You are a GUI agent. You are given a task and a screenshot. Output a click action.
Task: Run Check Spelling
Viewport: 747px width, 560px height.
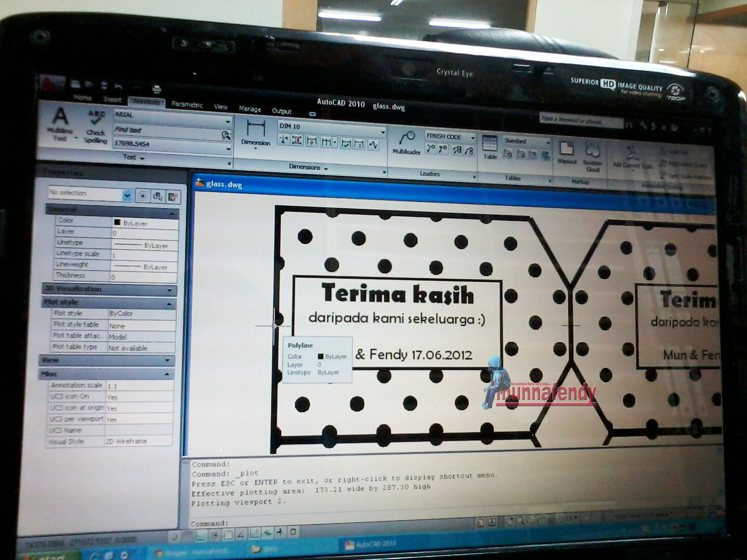(x=96, y=126)
